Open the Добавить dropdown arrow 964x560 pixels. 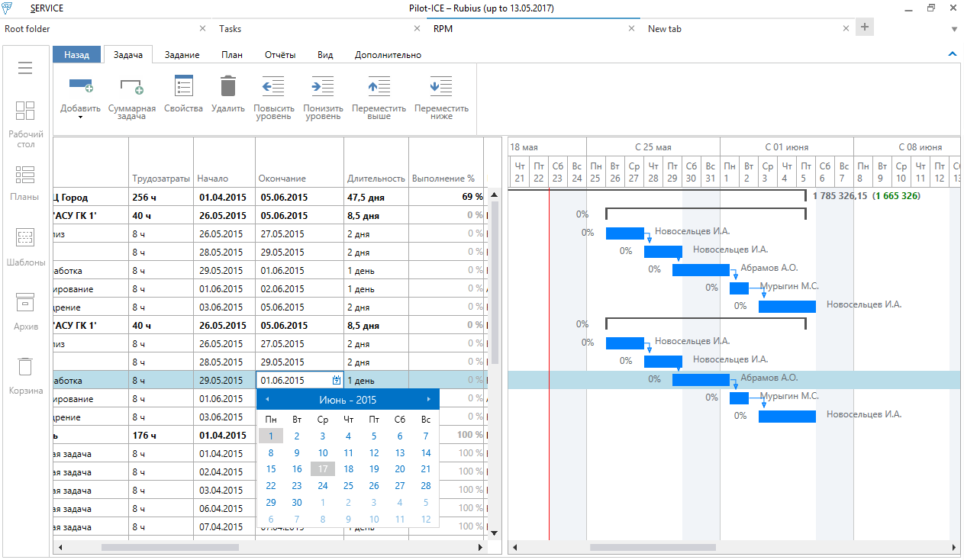80,117
